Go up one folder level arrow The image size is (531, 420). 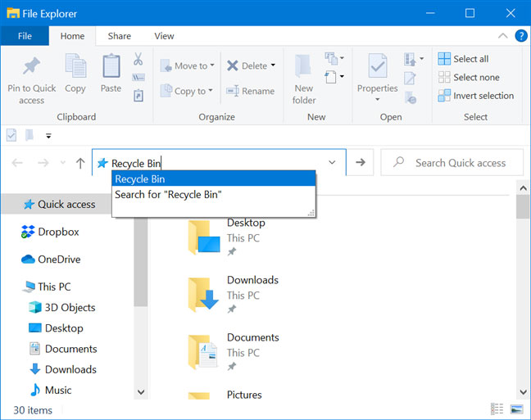tap(80, 163)
